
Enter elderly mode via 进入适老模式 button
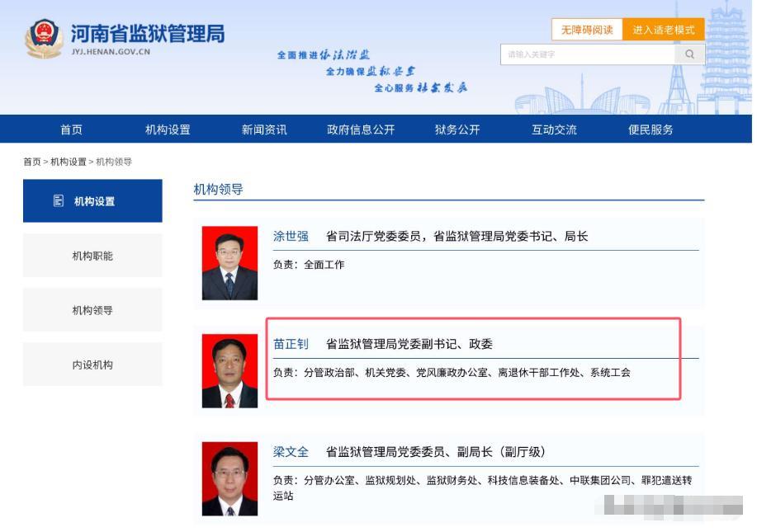tap(663, 29)
